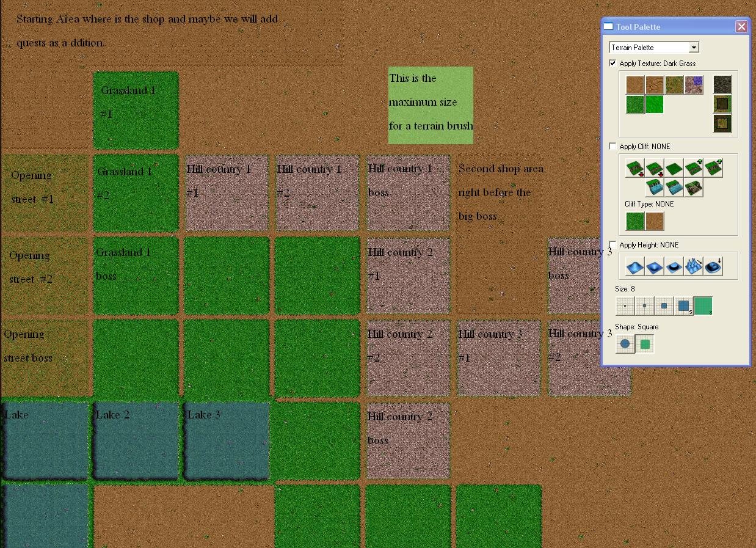This screenshot has width=756, height=548.
Task: Select the cracked rough dirt texture tile
Action: pyautogui.click(x=655, y=85)
